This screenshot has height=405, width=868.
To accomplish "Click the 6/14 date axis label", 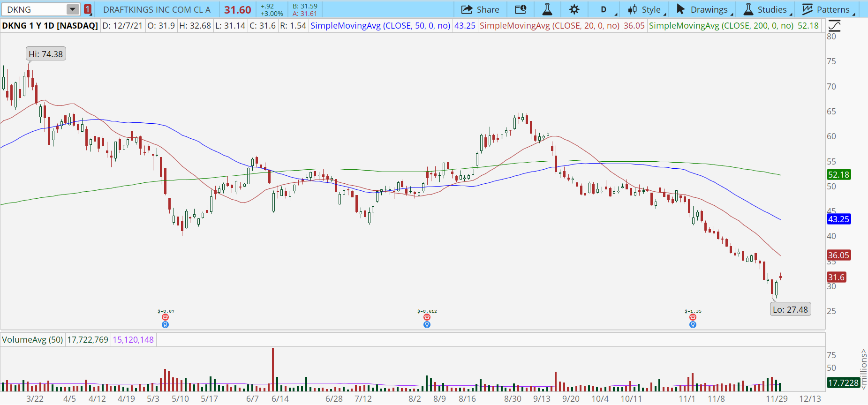I will [280, 399].
